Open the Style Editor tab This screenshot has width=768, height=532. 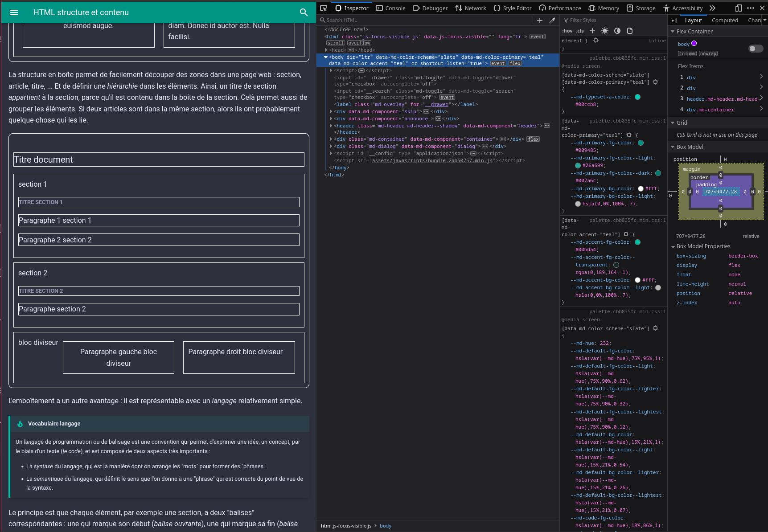click(x=513, y=8)
